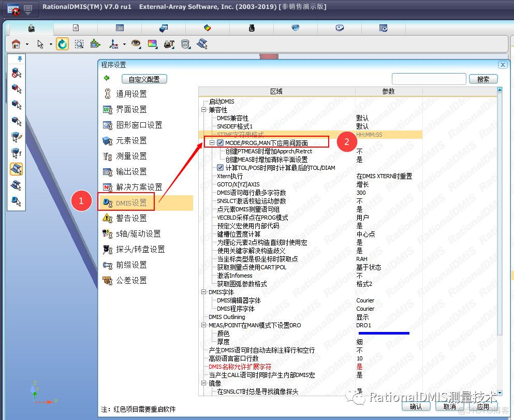Collapse the 镜像 tree node
Screen dimensions: 514x420
tap(203, 383)
